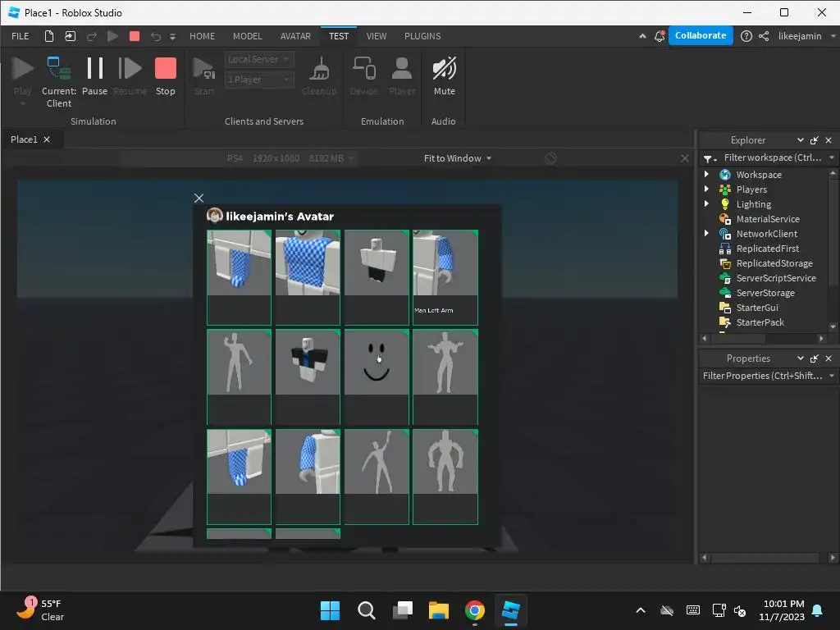Switch to the AVATAR ribbon tab
Viewport: 840px width, 630px height.
click(x=295, y=36)
